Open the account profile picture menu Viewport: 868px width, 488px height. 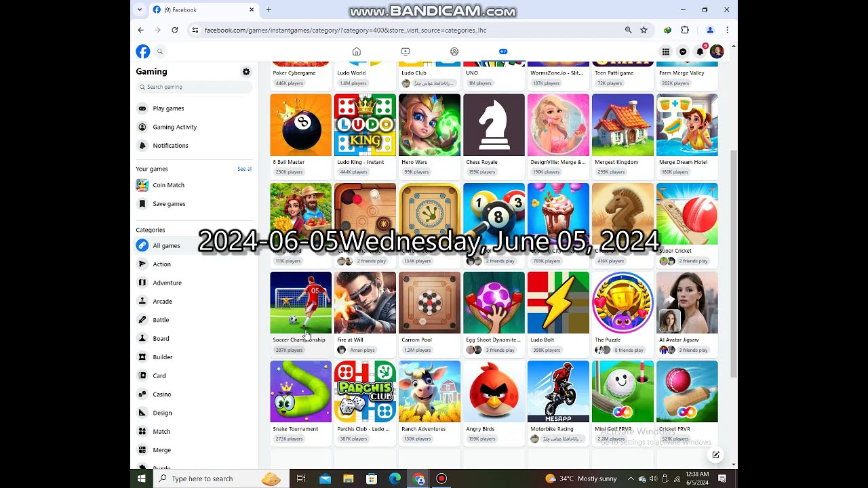717,52
